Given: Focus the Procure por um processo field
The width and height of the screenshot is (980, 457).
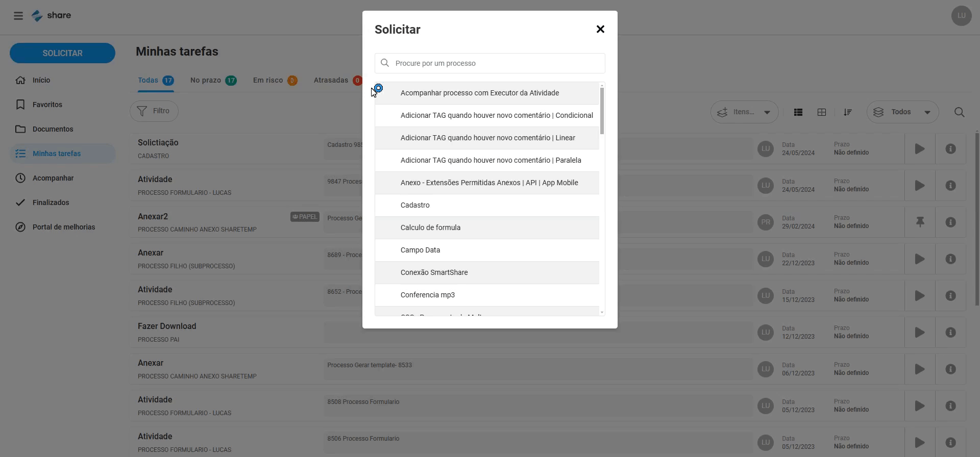Looking at the screenshot, I should (490, 63).
